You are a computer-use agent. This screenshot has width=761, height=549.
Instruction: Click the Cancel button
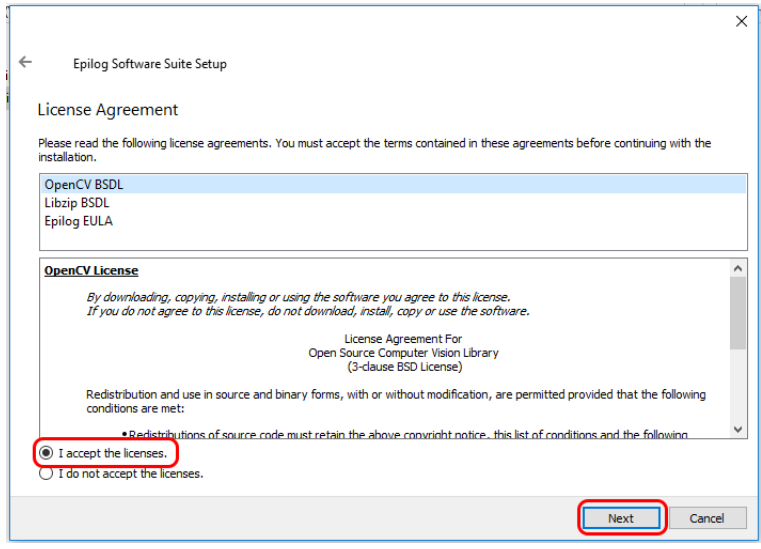pyautogui.click(x=707, y=518)
